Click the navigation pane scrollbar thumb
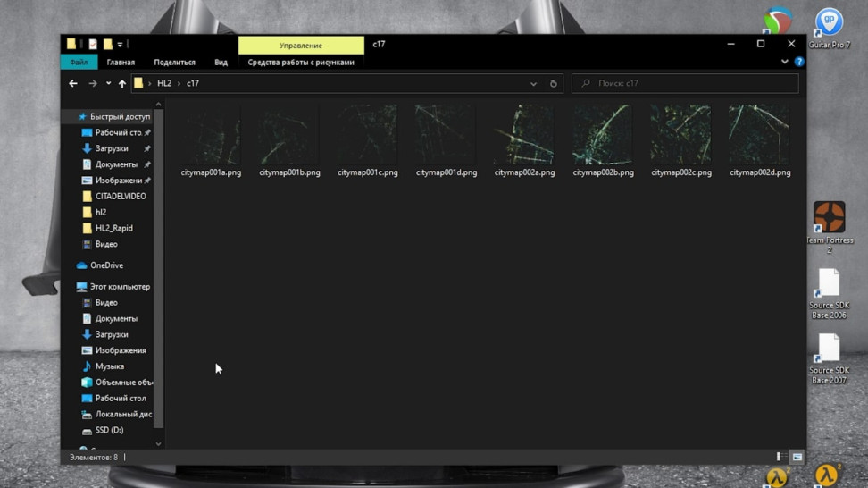This screenshot has width=868, height=488. click(x=158, y=269)
